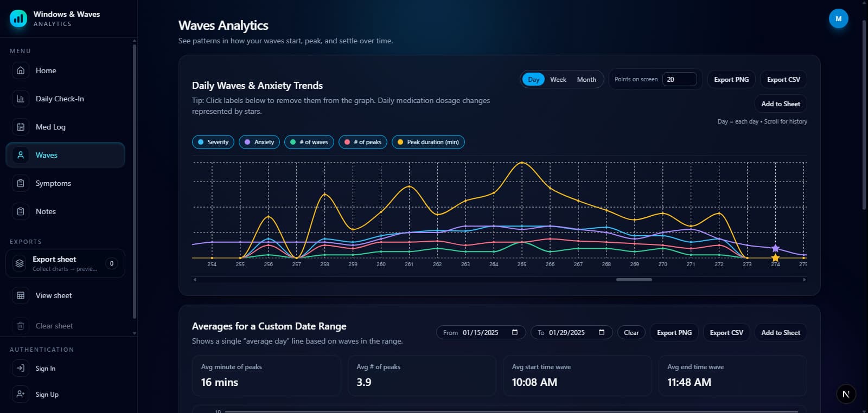Click the Avg minute of peaks card
Viewport: 868px width, 413px height.
click(x=266, y=376)
